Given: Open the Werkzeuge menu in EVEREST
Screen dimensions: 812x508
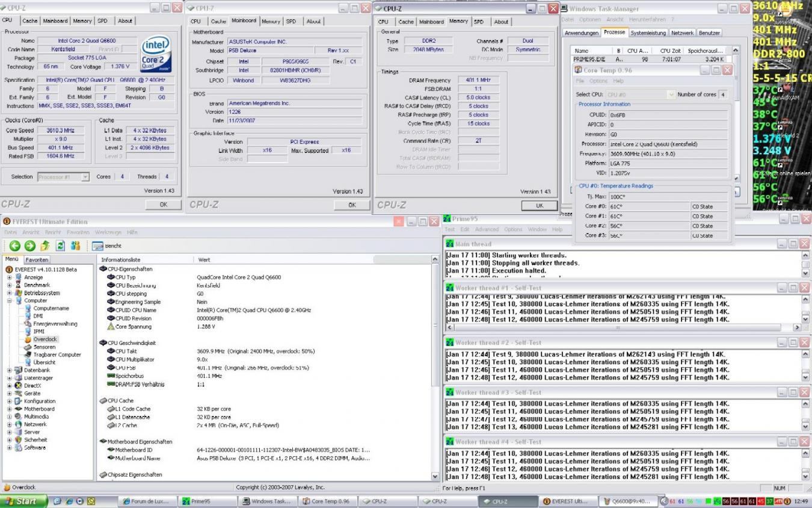Looking at the screenshot, I should (108, 232).
